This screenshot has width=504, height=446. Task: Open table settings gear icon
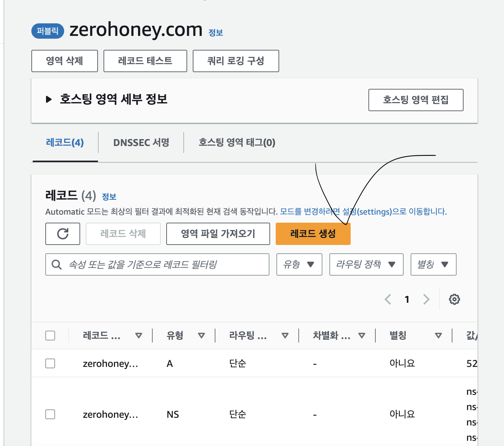(x=454, y=299)
